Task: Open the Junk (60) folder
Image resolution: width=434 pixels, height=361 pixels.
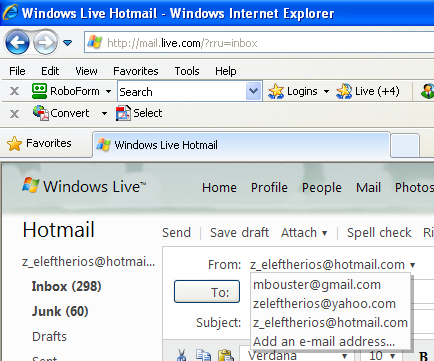Action: (60, 311)
